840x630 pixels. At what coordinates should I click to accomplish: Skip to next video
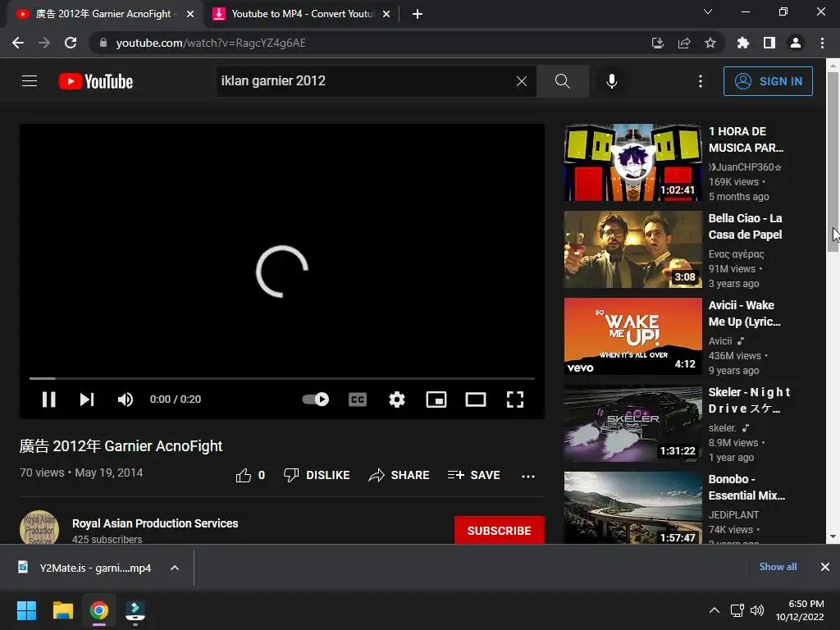click(x=87, y=399)
